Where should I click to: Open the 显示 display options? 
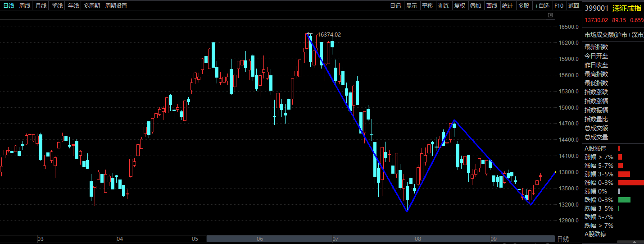point(412,5)
